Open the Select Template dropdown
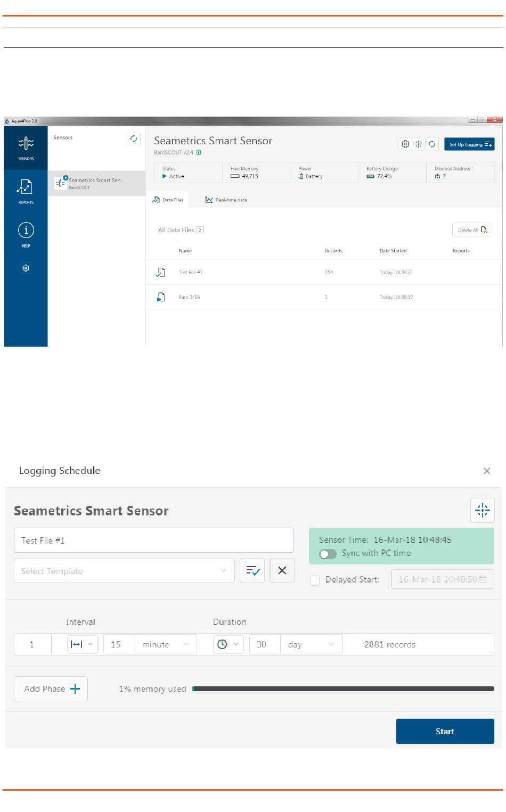Viewport: 506px width, 812px height. coord(124,571)
